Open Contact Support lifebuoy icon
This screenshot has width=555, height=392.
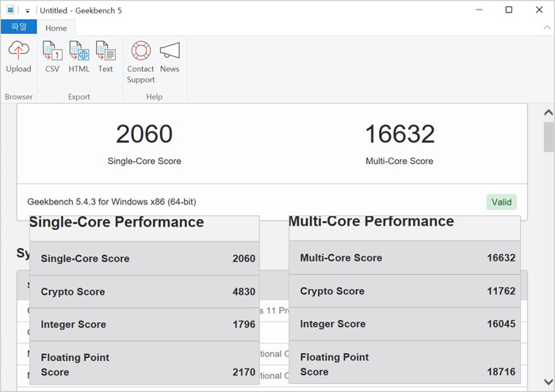pyautogui.click(x=141, y=51)
